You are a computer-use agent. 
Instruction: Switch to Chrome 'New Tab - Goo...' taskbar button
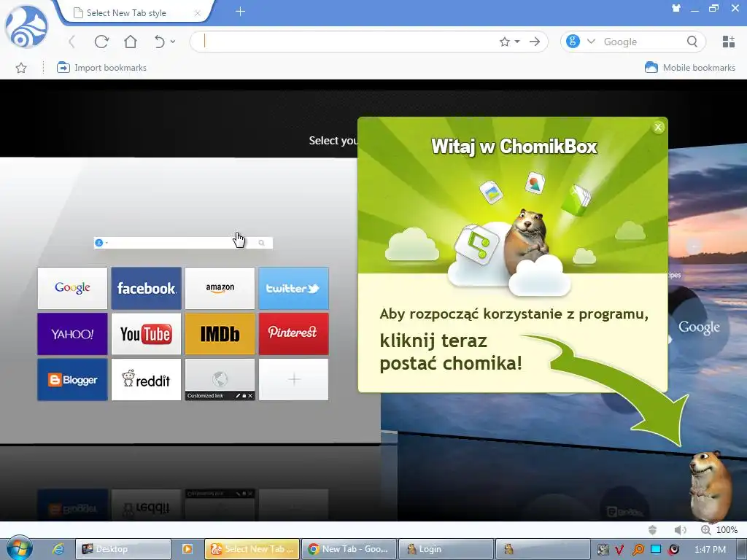click(x=349, y=549)
